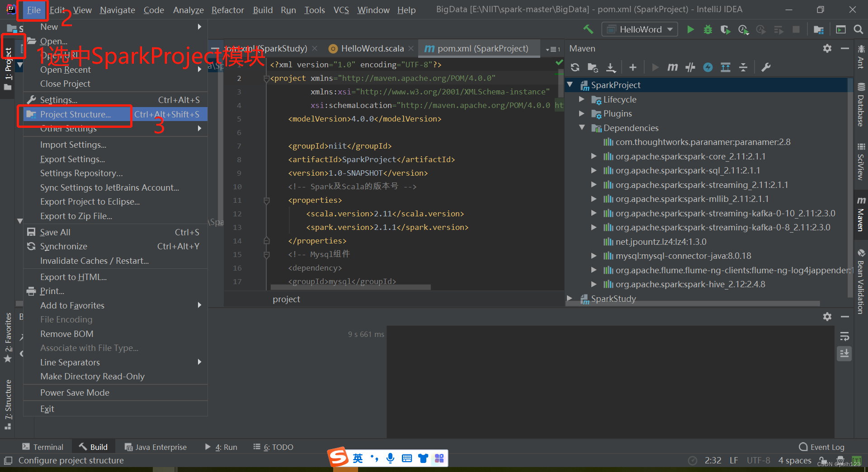Viewport: 868px width, 472px height.
Task: Open the Project Structure toolbar icon
Action: click(x=818, y=29)
